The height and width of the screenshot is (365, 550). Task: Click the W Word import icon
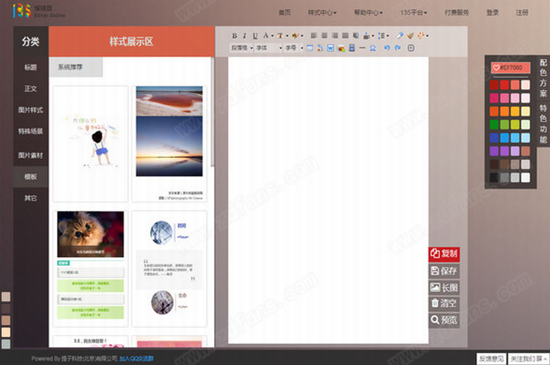(x=330, y=48)
